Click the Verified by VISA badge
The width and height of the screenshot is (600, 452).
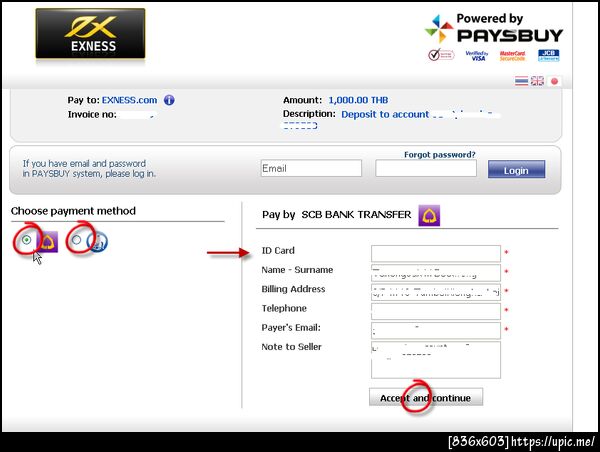477,55
